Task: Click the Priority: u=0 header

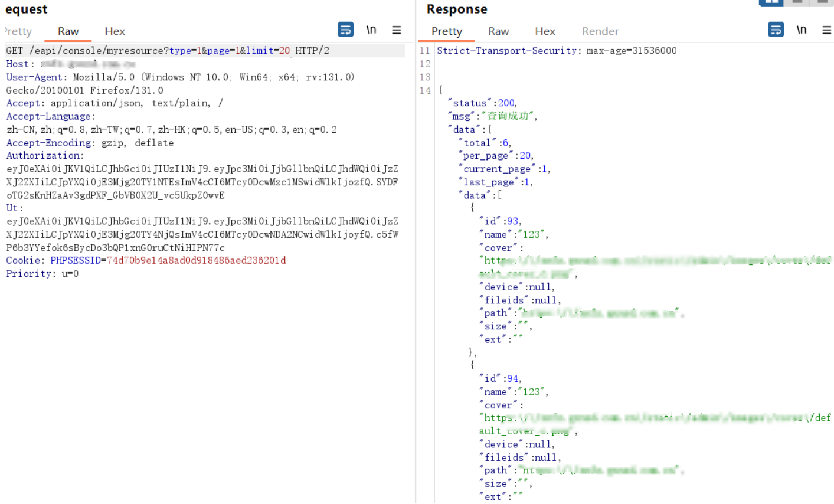Action: click(x=42, y=274)
